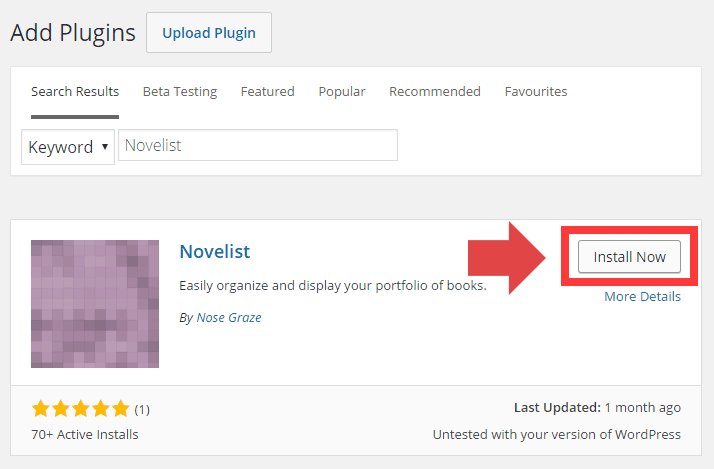The height and width of the screenshot is (469, 714).
Task: Click the five-star rating icons
Action: tap(81, 408)
